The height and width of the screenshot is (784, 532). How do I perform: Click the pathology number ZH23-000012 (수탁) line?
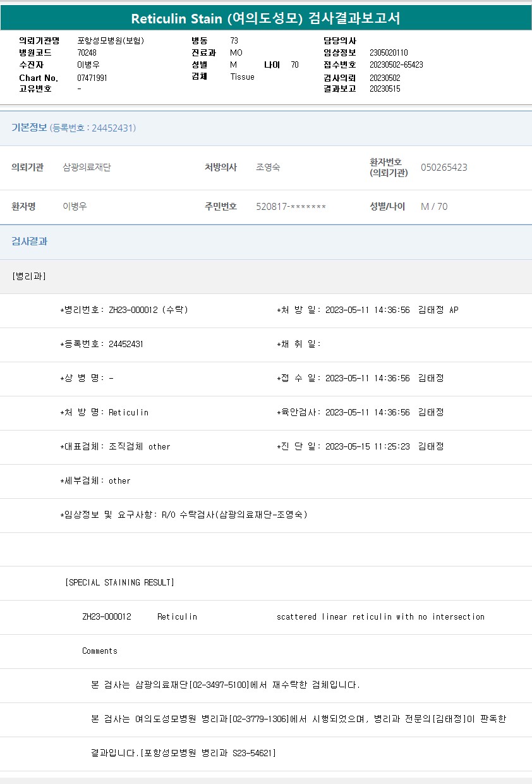124,310
